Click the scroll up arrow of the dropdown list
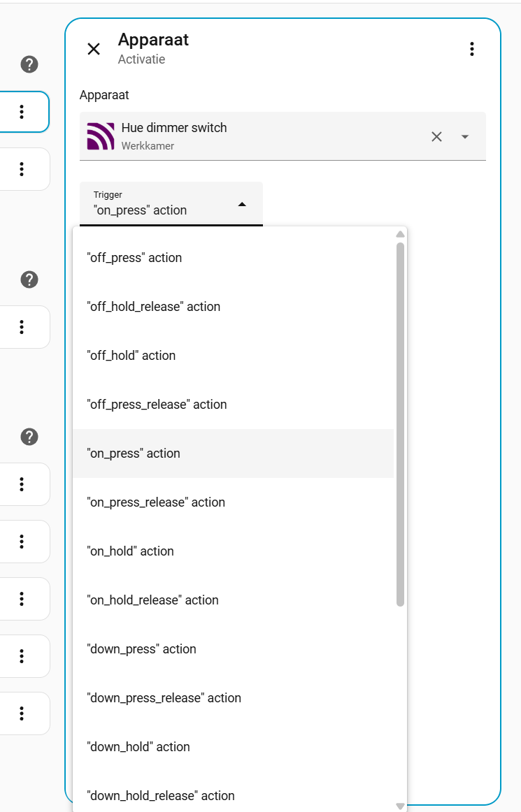The width and height of the screenshot is (521, 812). click(400, 234)
